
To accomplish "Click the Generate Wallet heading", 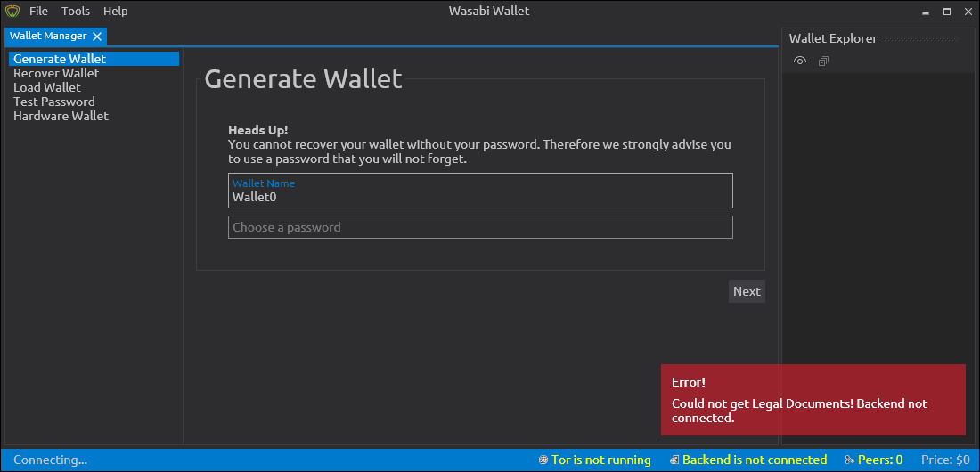I will (303, 79).
